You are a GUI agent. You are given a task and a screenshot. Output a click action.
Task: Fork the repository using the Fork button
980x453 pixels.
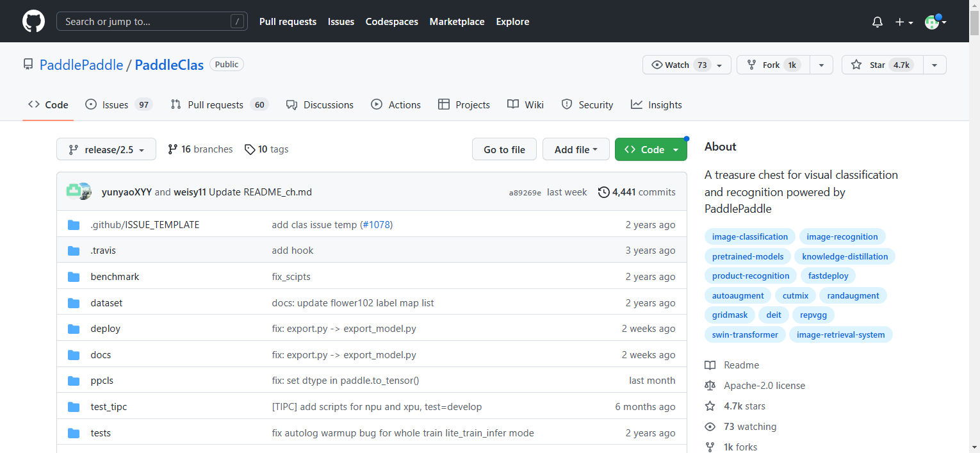point(773,65)
